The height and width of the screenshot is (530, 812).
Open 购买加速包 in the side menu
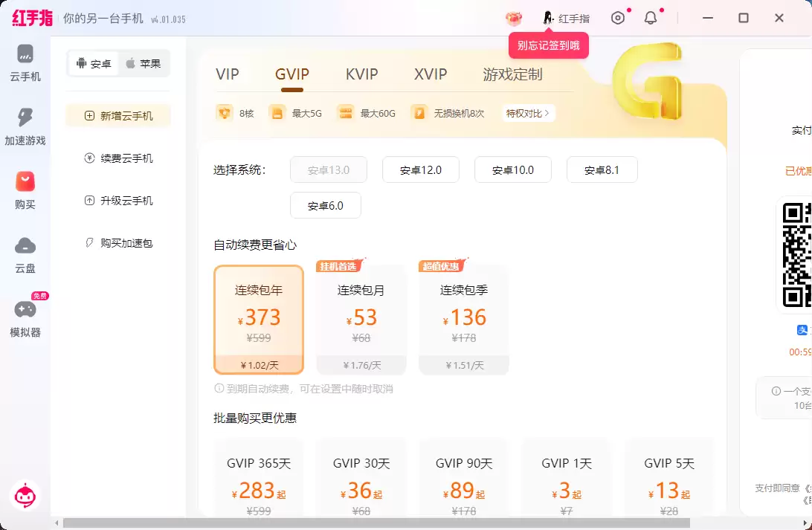(x=118, y=243)
